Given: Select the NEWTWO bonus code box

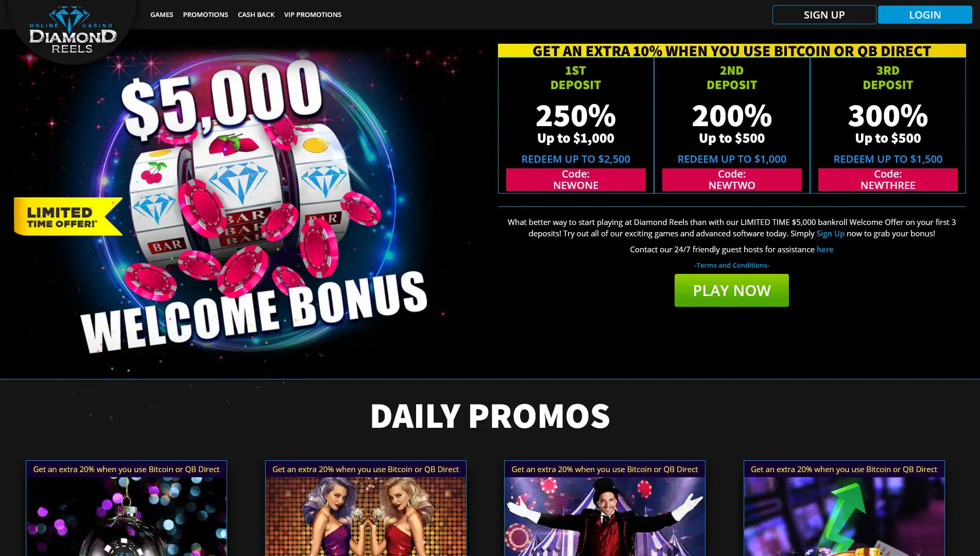Looking at the screenshot, I should coord(732,180).
